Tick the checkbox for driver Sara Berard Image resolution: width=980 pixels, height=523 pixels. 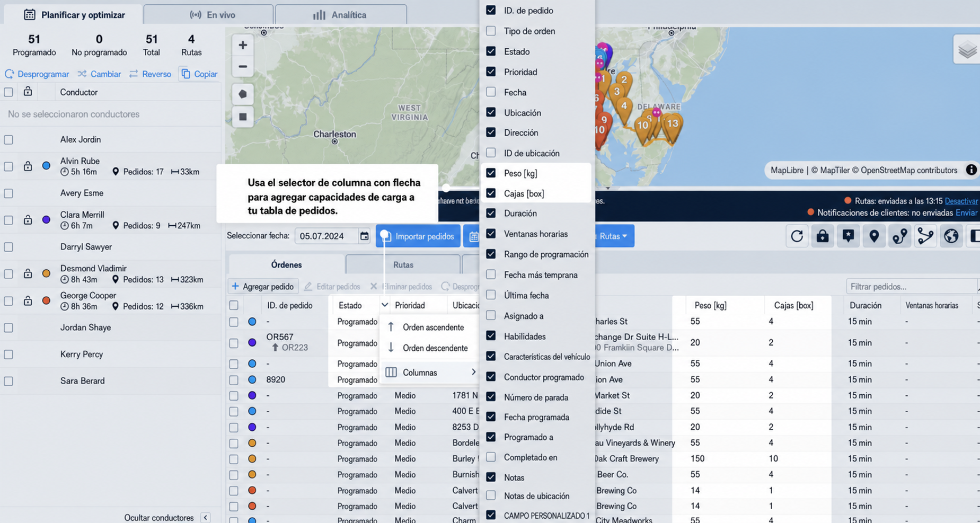click(8, 381)
